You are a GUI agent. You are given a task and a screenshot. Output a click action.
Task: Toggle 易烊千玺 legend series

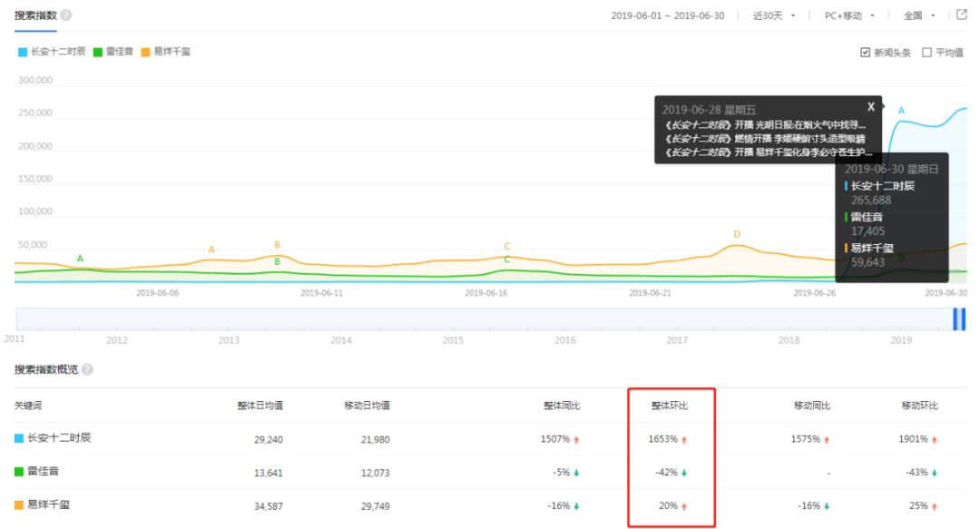point(166,52)
